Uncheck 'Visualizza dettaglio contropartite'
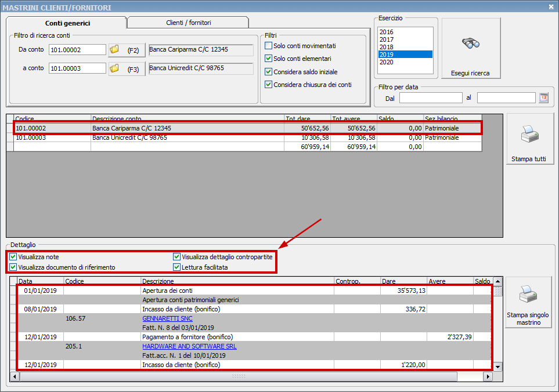 [176, 256]
